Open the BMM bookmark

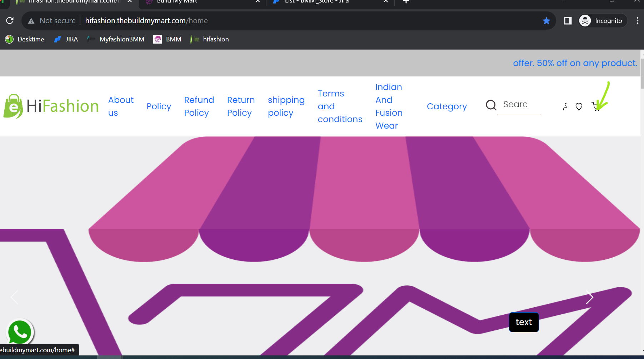coord(168,39)
